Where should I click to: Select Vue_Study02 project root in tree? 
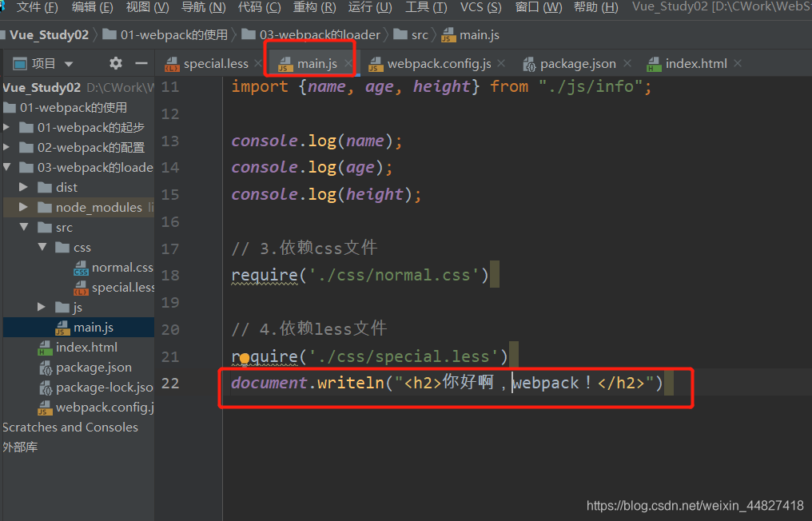(x=42, y=88)
